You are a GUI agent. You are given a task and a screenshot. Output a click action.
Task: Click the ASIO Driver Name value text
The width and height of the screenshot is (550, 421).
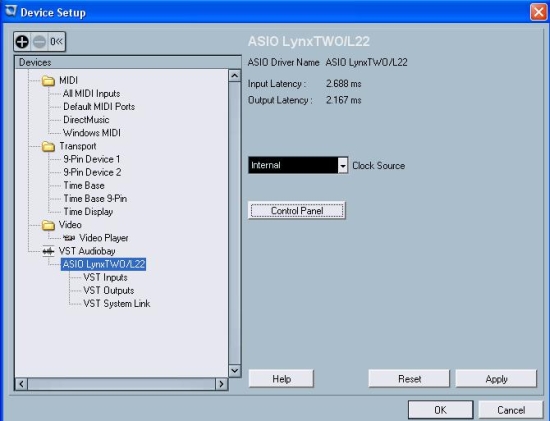367,63
